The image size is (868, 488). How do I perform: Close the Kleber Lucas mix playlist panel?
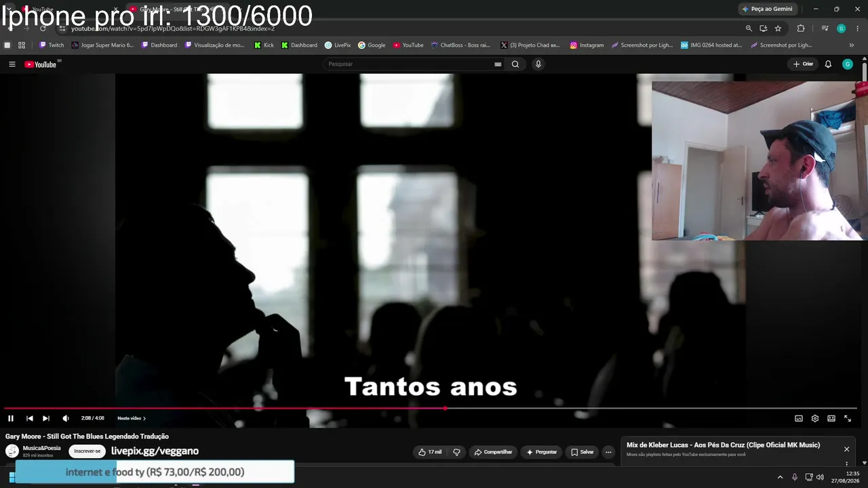coord(846,449)
